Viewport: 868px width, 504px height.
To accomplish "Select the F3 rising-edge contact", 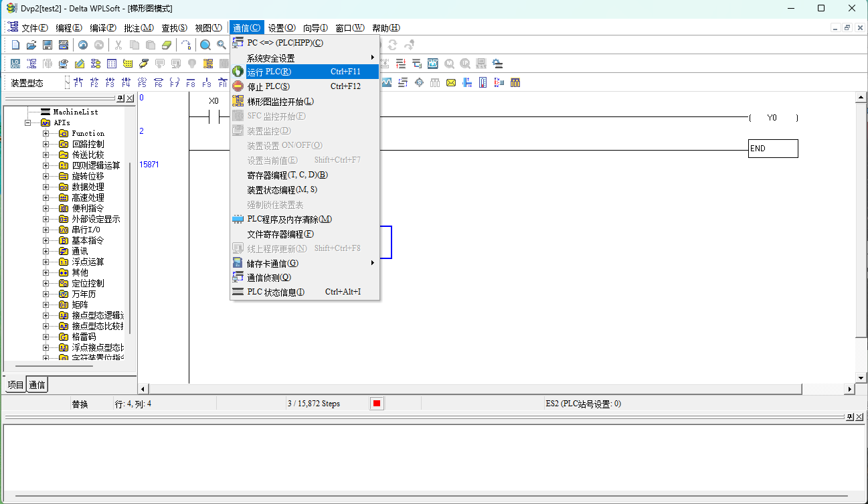I will [x=110, y=82].
